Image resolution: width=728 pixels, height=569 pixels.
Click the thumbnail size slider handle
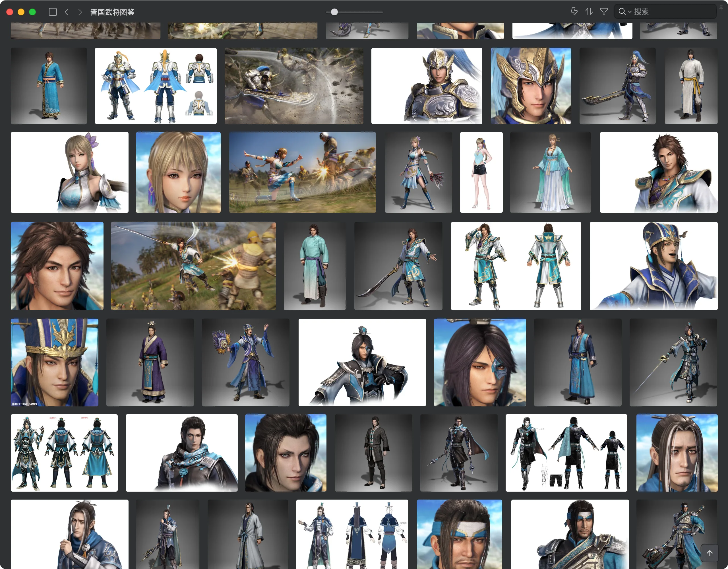click(x=334, y=12)
